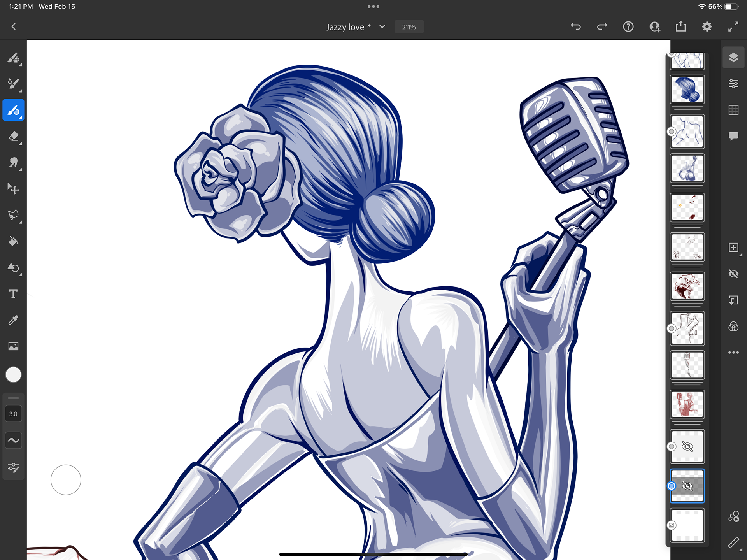Open brush settings sliders
This screenshot has width=747, height=560.
pos(13,467)
